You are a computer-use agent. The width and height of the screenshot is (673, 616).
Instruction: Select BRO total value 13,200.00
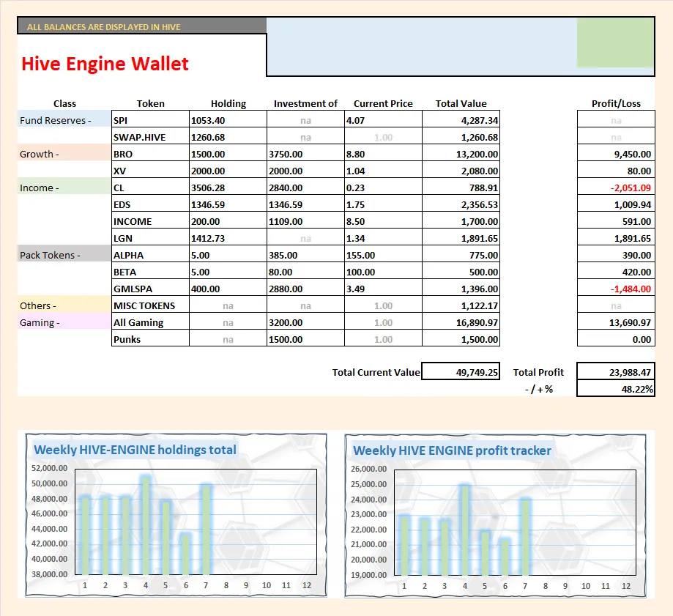tap(461, 154)
